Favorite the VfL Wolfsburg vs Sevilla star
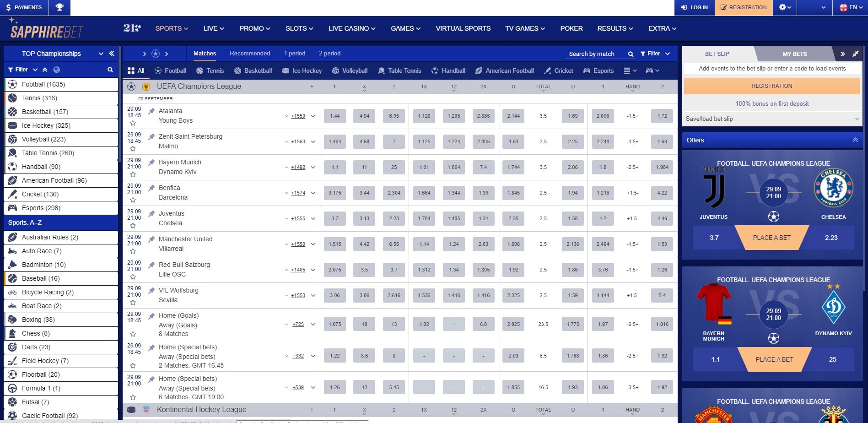 coord(133,303)
